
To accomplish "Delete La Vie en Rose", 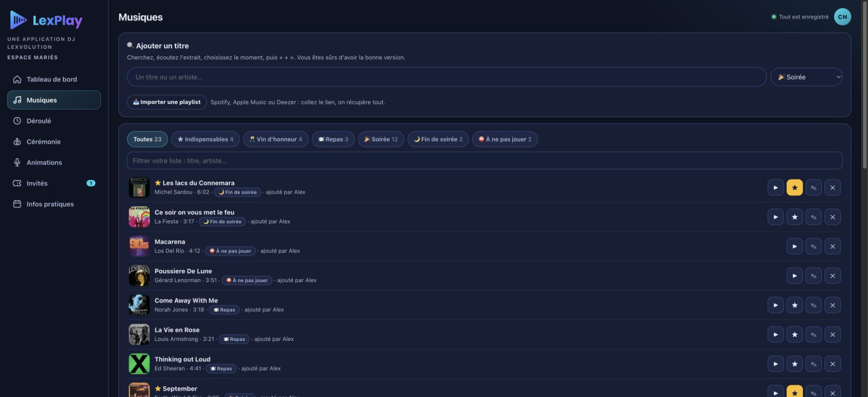I will point(833,335).
